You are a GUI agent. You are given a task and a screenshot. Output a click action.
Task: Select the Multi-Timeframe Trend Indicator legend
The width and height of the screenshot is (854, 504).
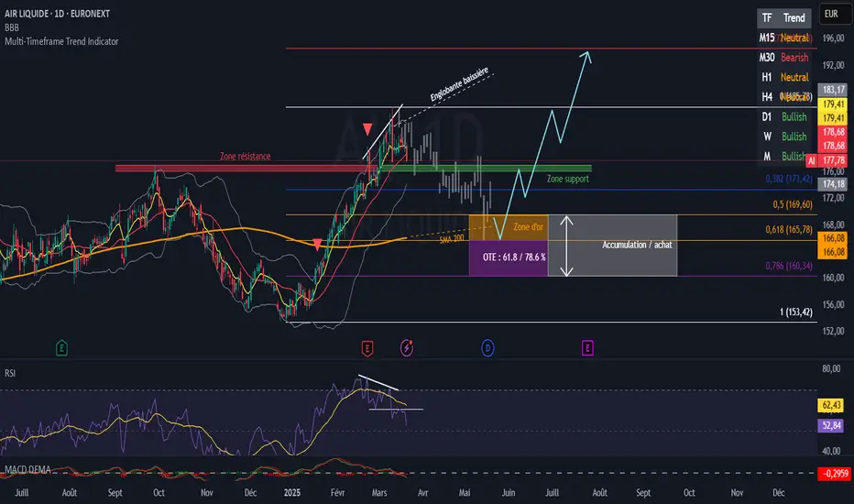[x=61, y=41]
